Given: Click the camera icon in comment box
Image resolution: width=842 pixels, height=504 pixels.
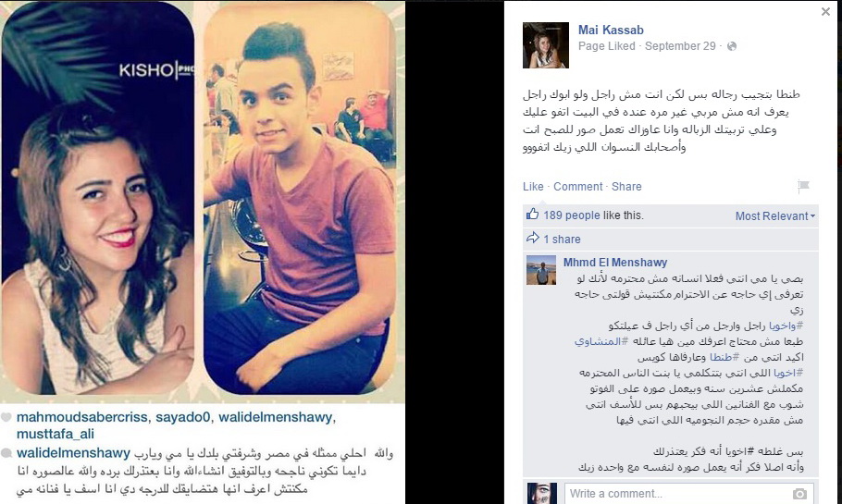Looking at the screenshot, I should pos(799,494).
